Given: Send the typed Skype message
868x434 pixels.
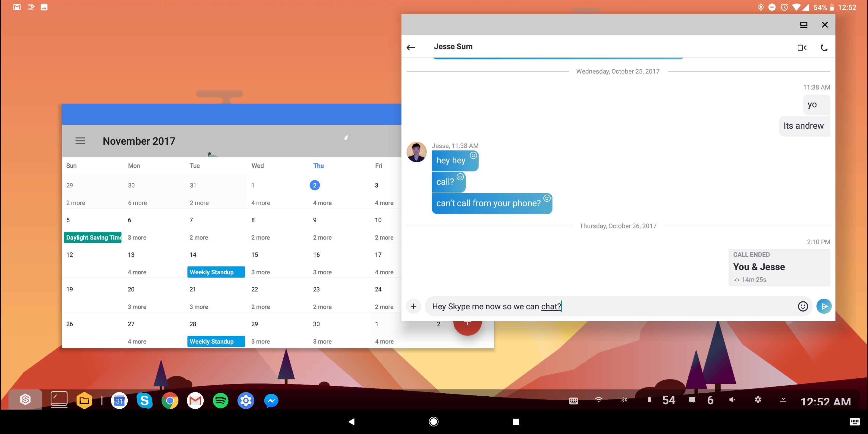Looking at the screenshot, I should coord(824,306).
